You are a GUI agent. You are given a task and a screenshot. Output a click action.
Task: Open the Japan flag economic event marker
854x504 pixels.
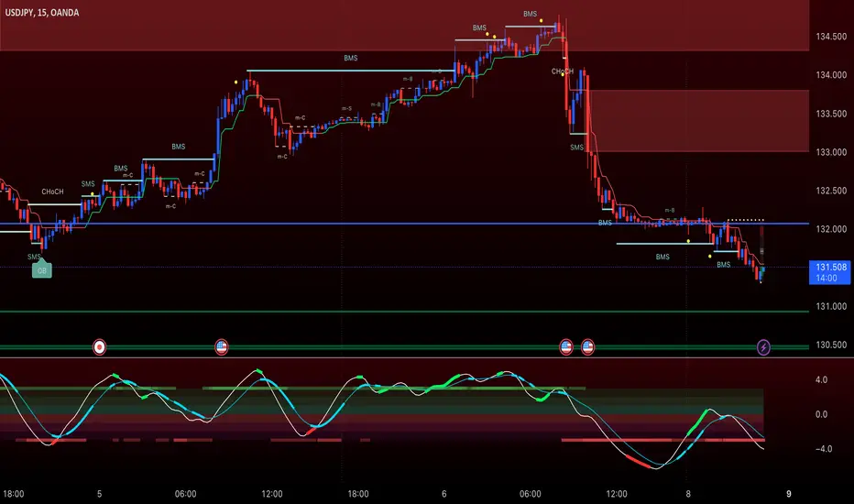[x=99, y=347]
